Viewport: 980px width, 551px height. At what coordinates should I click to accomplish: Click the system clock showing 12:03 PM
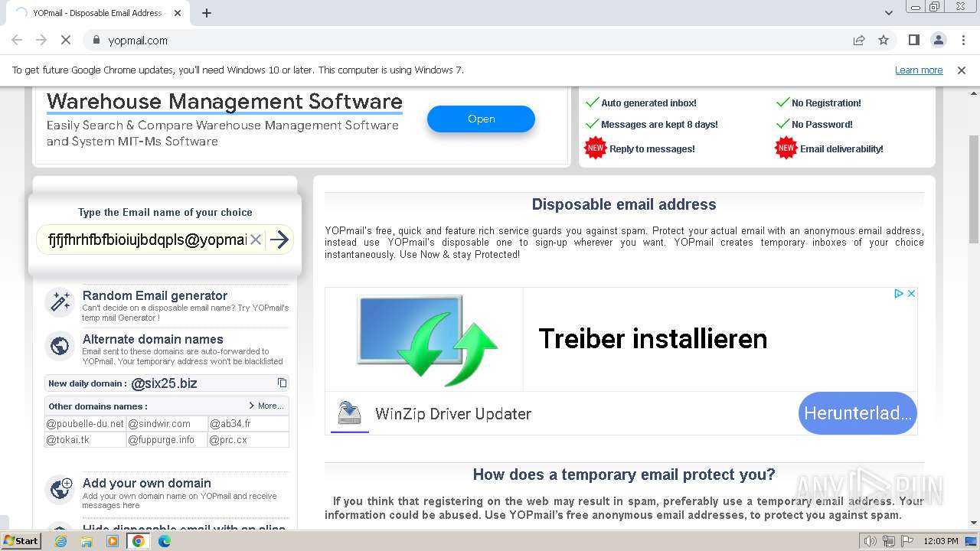tap(939, 541)
